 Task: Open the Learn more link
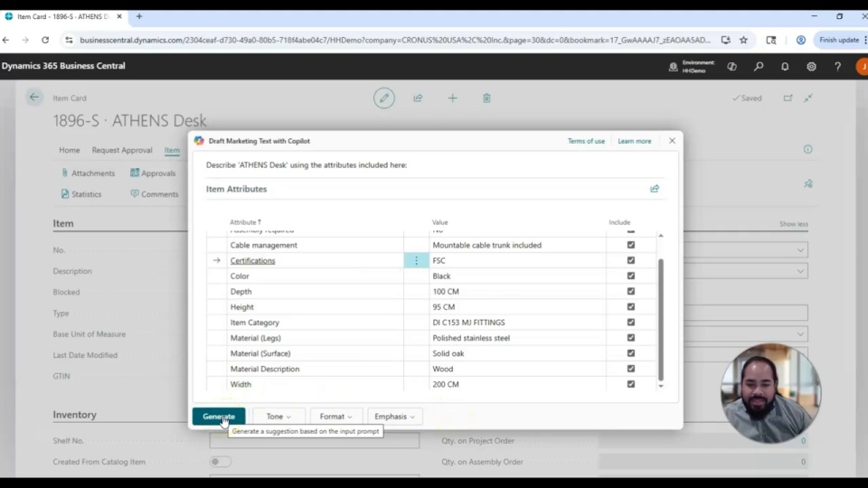635,141
